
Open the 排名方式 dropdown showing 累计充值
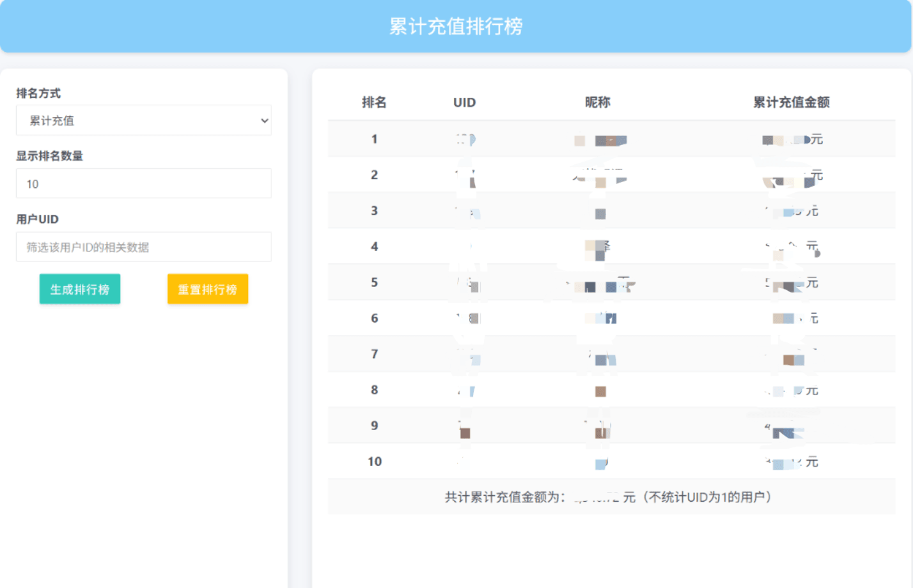(x=143, y=121)
